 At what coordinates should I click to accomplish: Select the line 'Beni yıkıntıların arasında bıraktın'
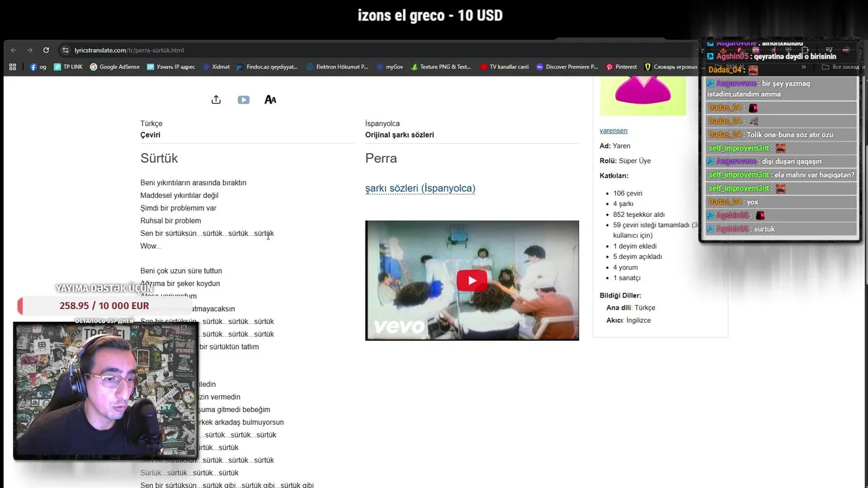(x=193, y=183)
